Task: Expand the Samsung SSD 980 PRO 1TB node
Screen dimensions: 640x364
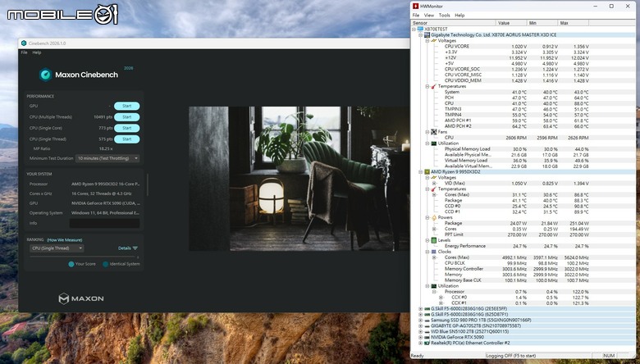Action: pyautogui.click(x=420, y=321)
